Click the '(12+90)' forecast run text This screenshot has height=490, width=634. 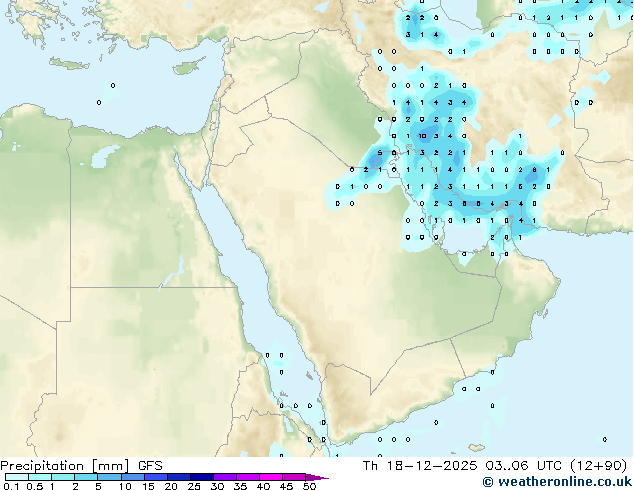598,466
